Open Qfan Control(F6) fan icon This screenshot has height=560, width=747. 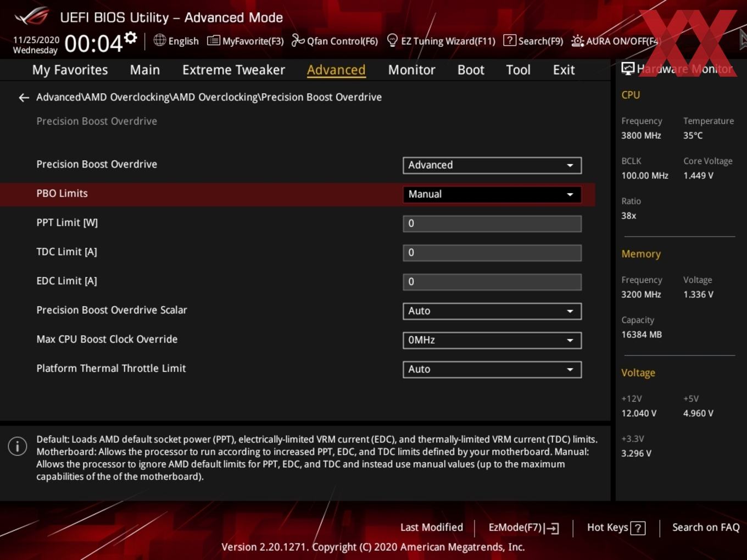[x=298, y=40]
